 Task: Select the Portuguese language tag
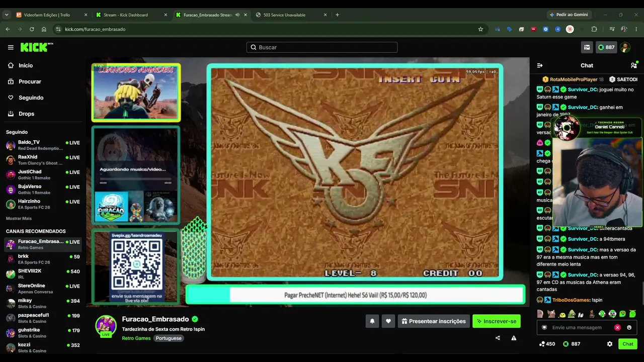click(x=169, y=338)
